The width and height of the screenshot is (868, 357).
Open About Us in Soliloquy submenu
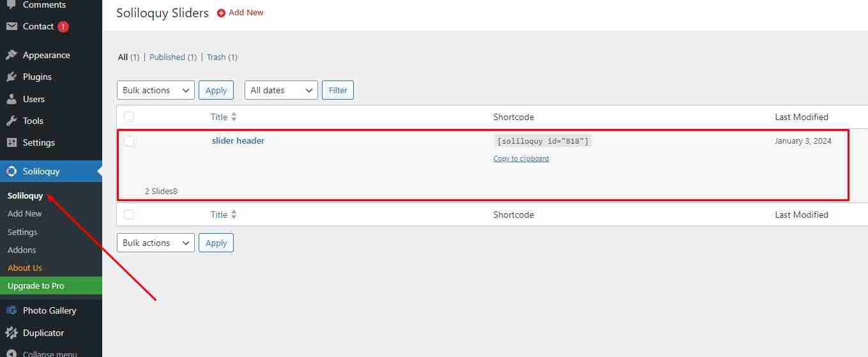pyautogui.click(x=25, y=268)
